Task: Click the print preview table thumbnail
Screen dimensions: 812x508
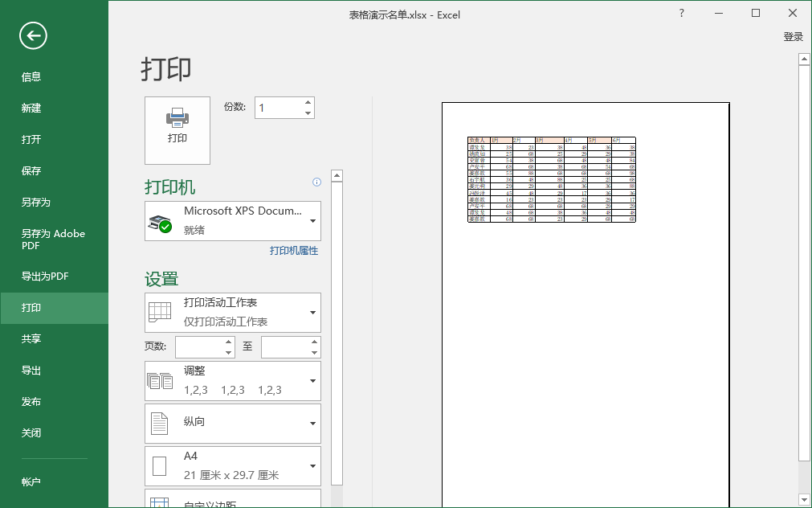Action: click(x=552, y=179)
